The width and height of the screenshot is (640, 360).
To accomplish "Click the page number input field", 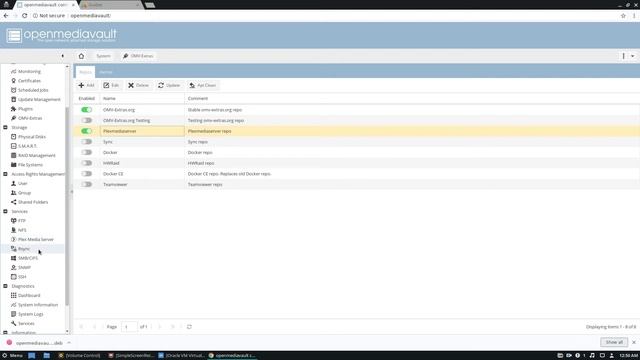I will click(129, 327).
